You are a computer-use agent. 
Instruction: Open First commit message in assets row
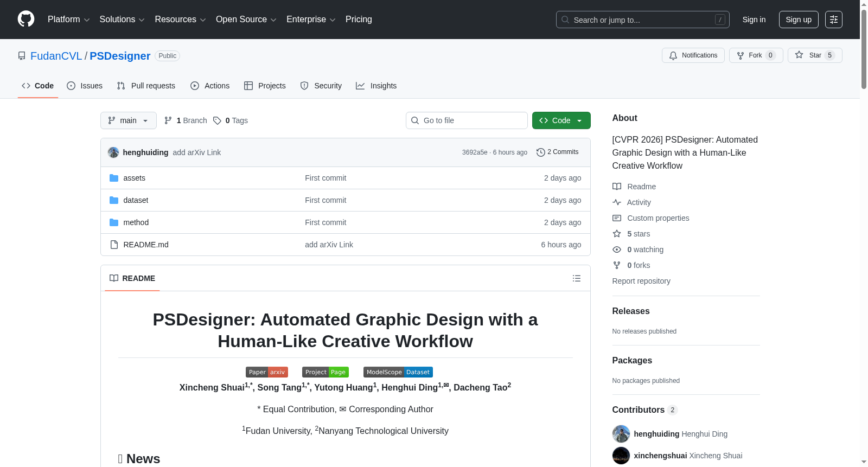[x=325, y=178]
